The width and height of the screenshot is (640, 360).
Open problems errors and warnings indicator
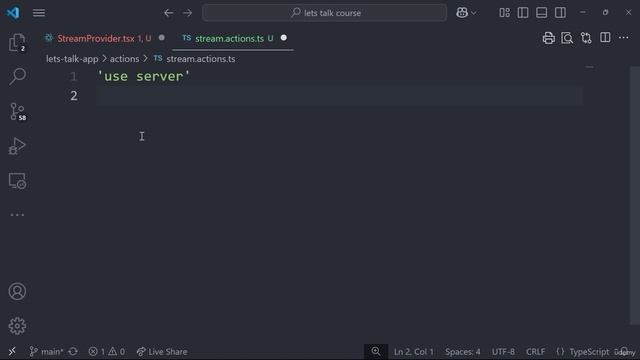107,351
